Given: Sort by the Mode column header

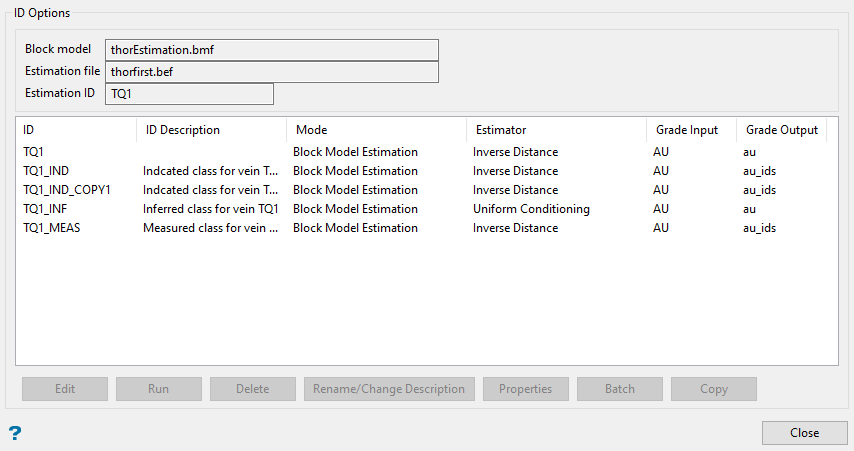Looking at the screenshot, I should (x=376, y=130).
